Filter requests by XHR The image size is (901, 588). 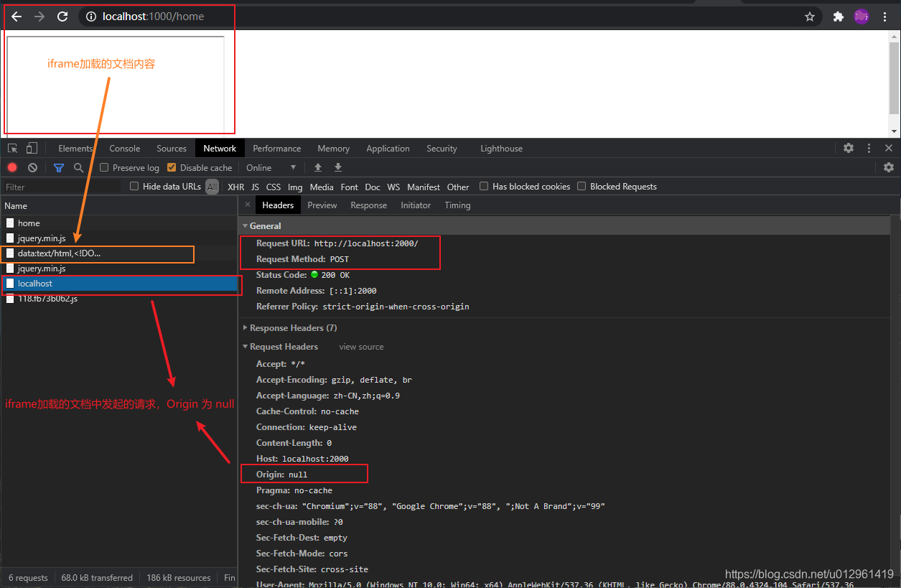[236, 187]
